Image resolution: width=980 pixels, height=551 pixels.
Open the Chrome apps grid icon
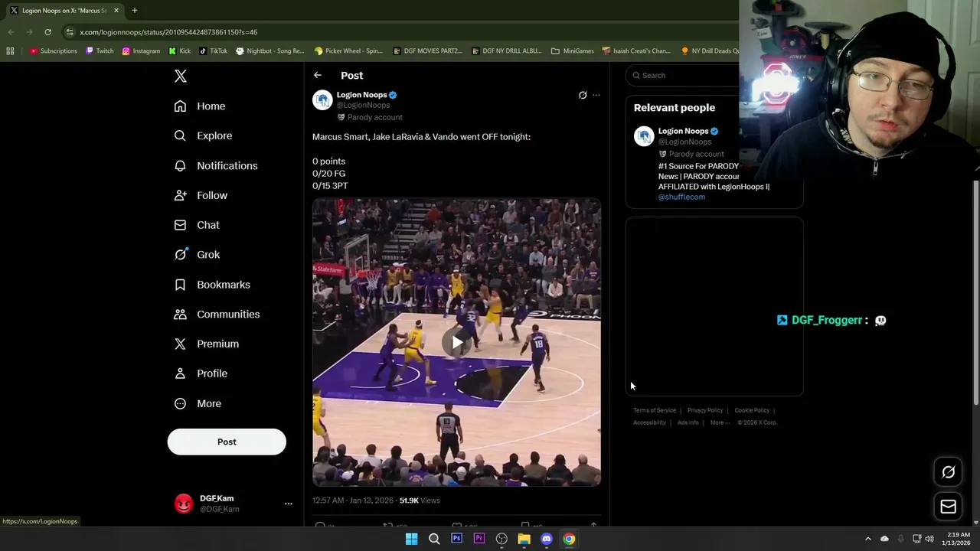pyautogui.click(x=10, y=51)
